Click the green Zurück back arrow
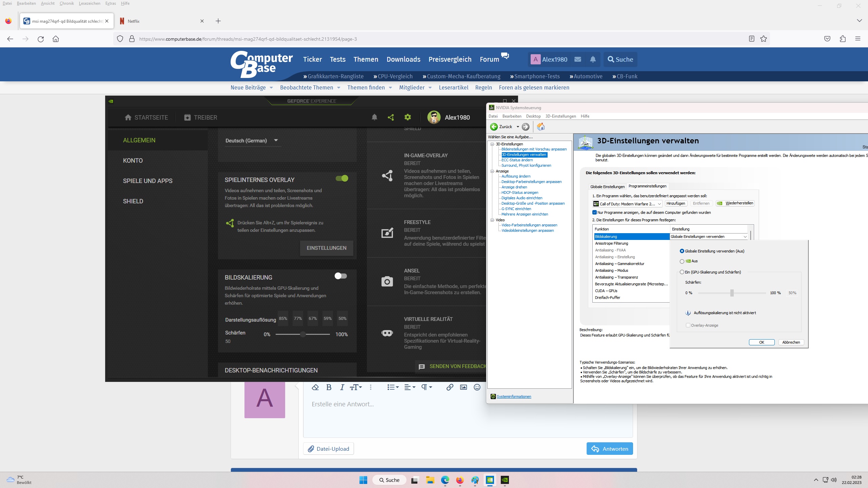The height and width of the screenshot is (488, 868). point(494,127)
